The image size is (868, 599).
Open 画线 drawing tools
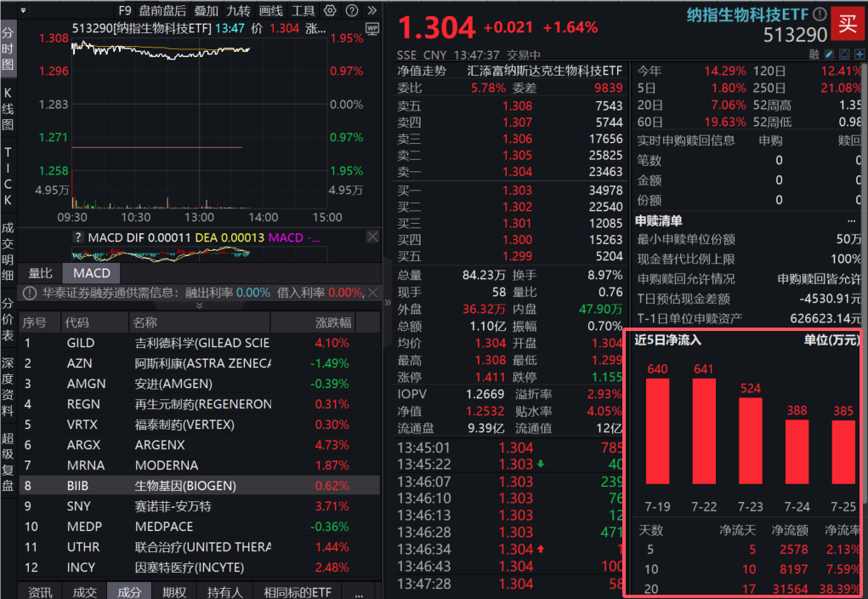(270, 10)
